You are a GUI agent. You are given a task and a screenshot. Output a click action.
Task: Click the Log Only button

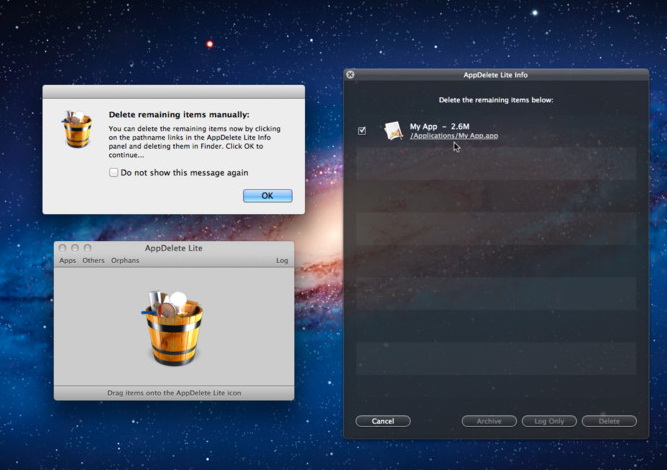pyautogui.click(x=549, y=421)
